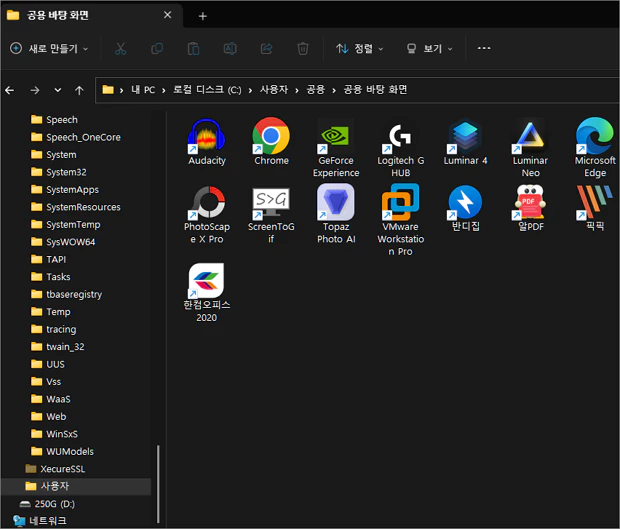
Task: Go forward with the right arrow
Action: pyautogui.click(x=35, y=91)
